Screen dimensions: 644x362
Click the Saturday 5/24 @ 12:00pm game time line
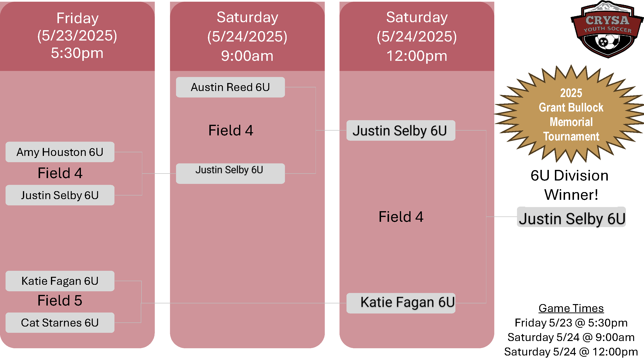coord(571,352)
